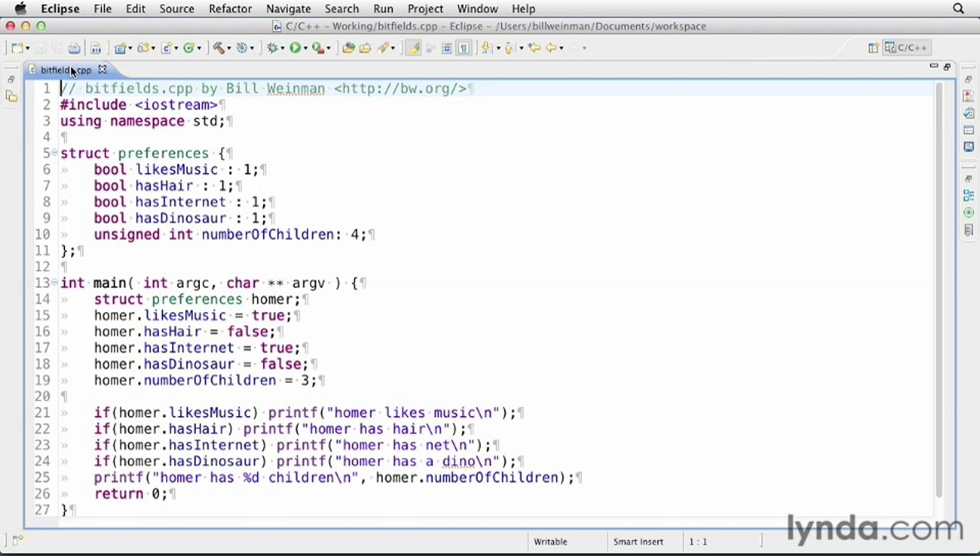The height and width of the screenshot is (556, 980).
Task: Click the New file wizard icon
Action: tap(16, 48)
